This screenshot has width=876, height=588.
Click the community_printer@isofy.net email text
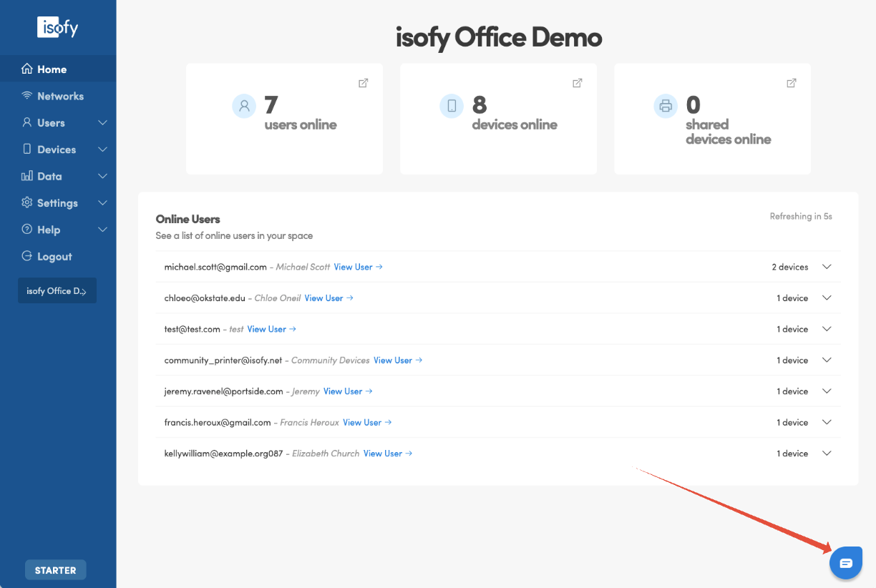pos(223,360)
